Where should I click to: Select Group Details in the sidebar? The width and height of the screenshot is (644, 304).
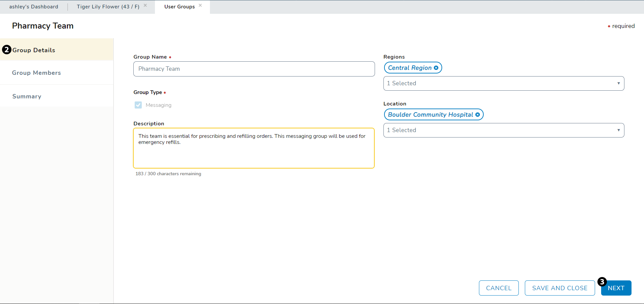34,50
